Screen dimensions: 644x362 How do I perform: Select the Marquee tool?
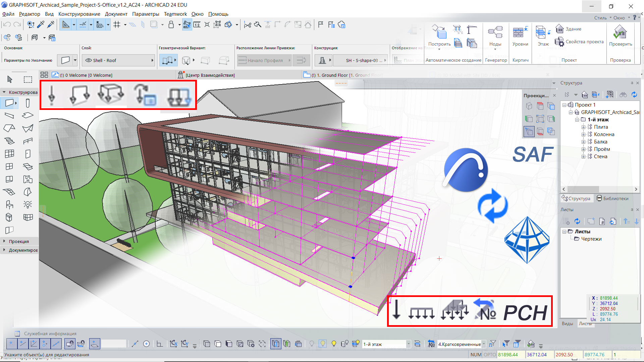pyautogui.click(x=28, y=79)
